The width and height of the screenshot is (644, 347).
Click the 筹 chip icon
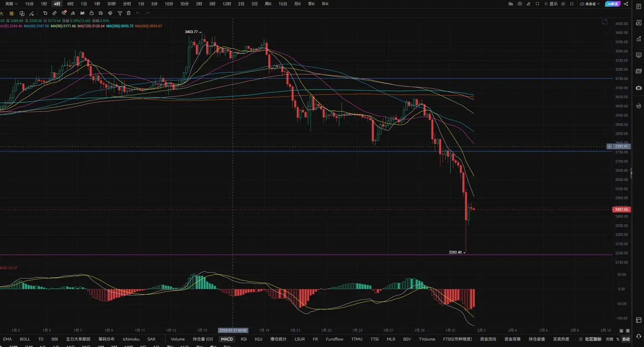(x=12, y=13)
